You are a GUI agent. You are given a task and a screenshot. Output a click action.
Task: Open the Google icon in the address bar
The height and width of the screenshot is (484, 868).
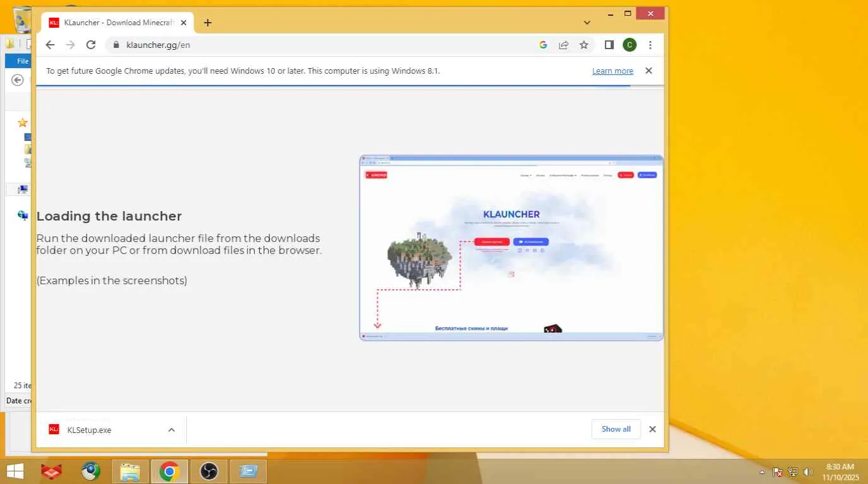[x=543, y=45]
